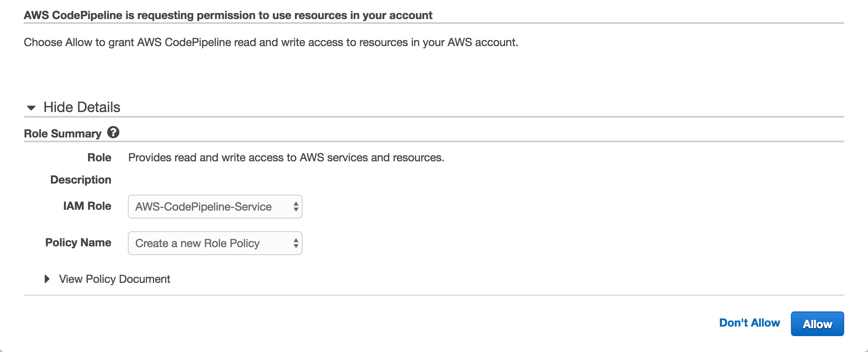The image size is (868, 352).
Task: Click the Role Description label
Action: tap(81, 180)
